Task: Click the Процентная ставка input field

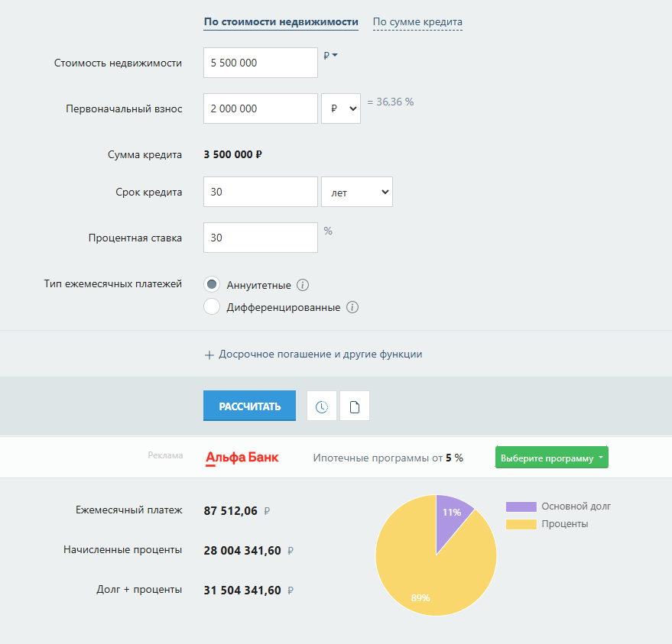Action: (260, 238)
